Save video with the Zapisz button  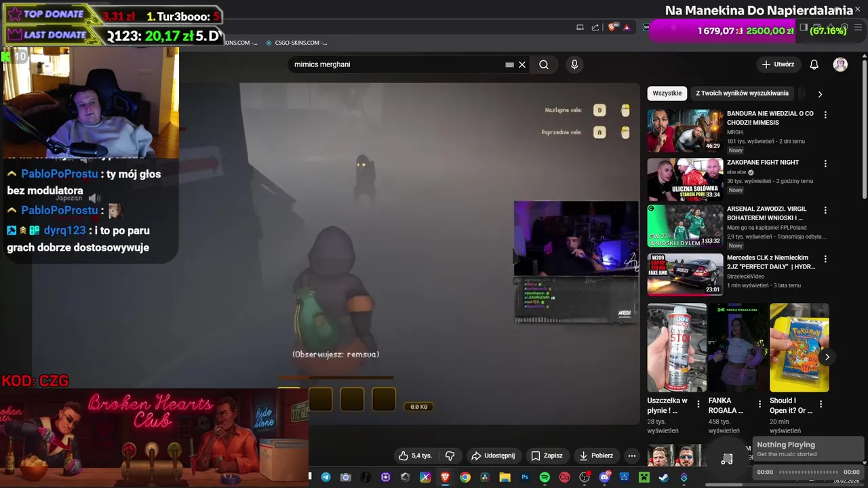click(x=547, y=455)
